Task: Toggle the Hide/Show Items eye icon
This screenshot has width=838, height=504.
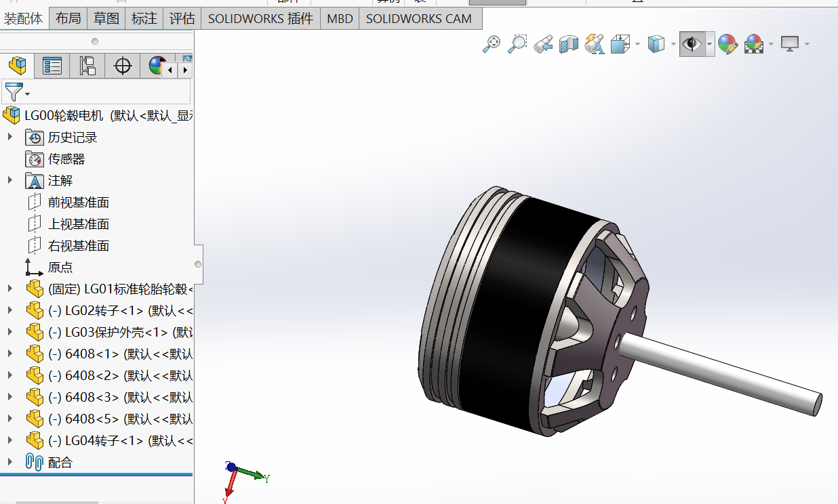Action: (x=692, y=44)
